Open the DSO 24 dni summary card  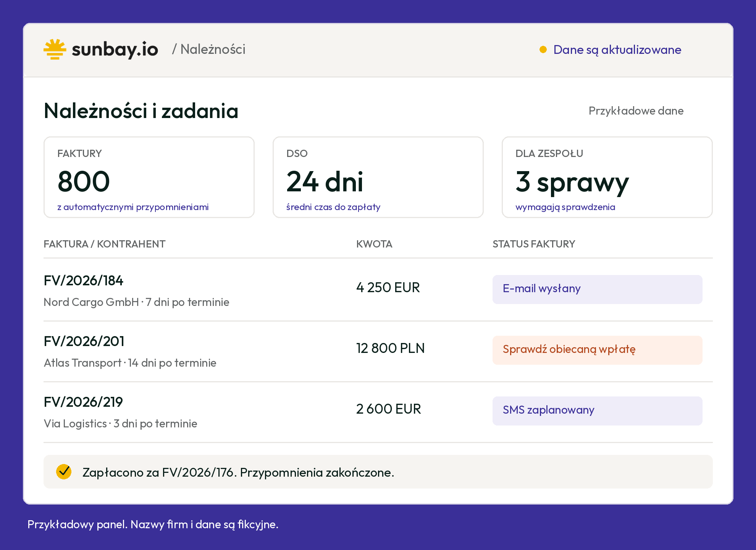point(378,177)
